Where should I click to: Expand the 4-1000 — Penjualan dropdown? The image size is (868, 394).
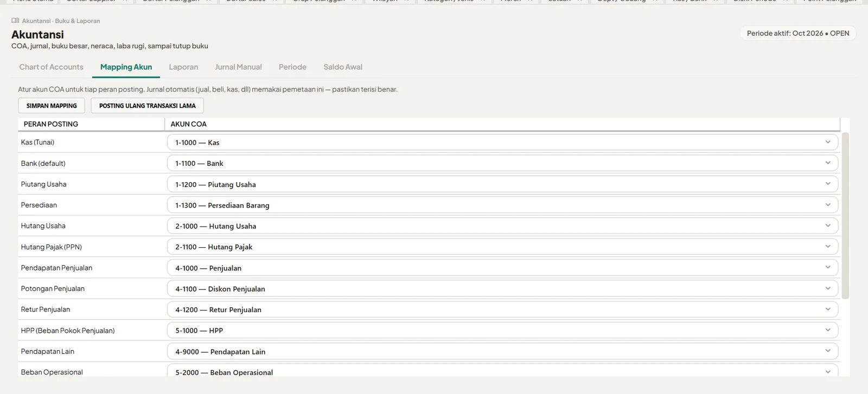(x=502, y=268)
